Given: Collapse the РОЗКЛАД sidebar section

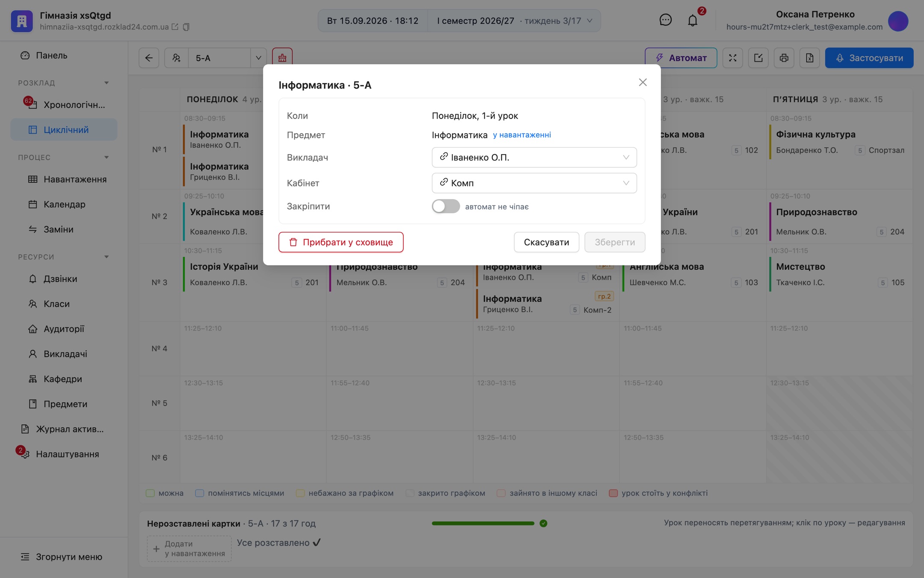Looking at the screenshot, I should [x=107, y=83].
